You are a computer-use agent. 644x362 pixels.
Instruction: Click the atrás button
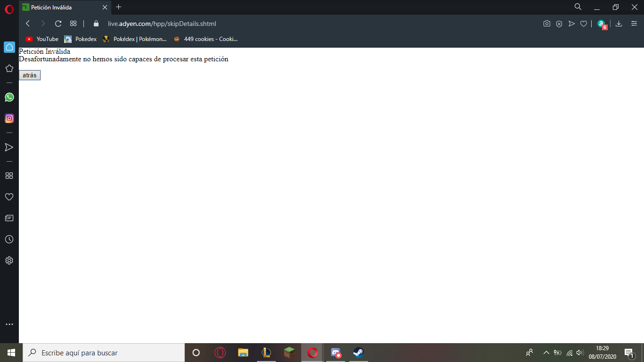tap(30, 75)
